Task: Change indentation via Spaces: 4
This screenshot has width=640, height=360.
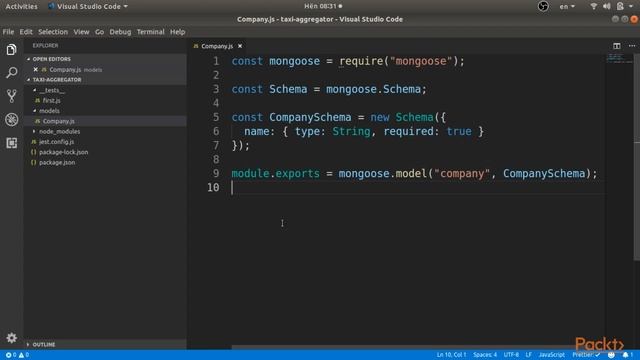Action: click(x=485, y=355)
